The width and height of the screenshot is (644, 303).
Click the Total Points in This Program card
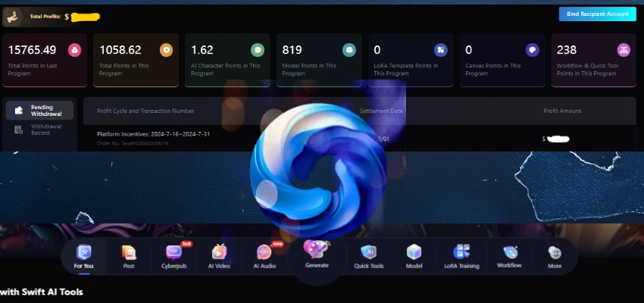click(136, 60)
